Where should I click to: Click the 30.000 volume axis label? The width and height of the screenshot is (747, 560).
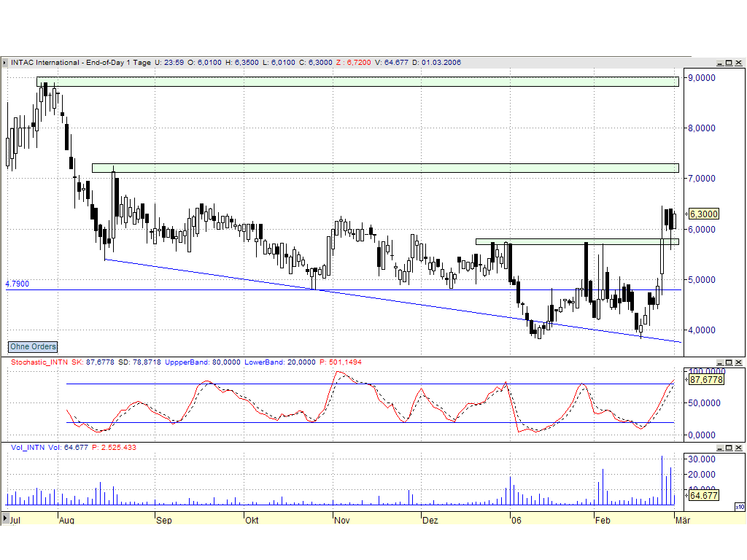pyautogui.click(x=702, y=459)
